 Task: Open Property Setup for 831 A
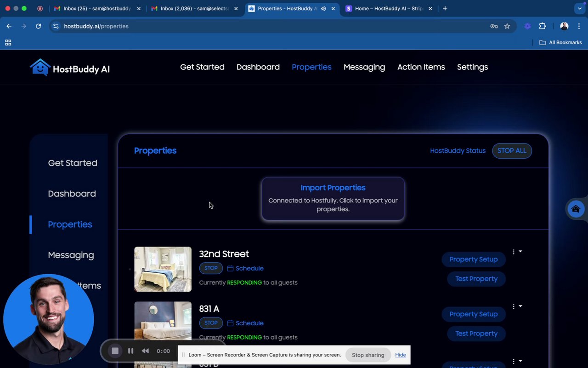pos(474,314)
